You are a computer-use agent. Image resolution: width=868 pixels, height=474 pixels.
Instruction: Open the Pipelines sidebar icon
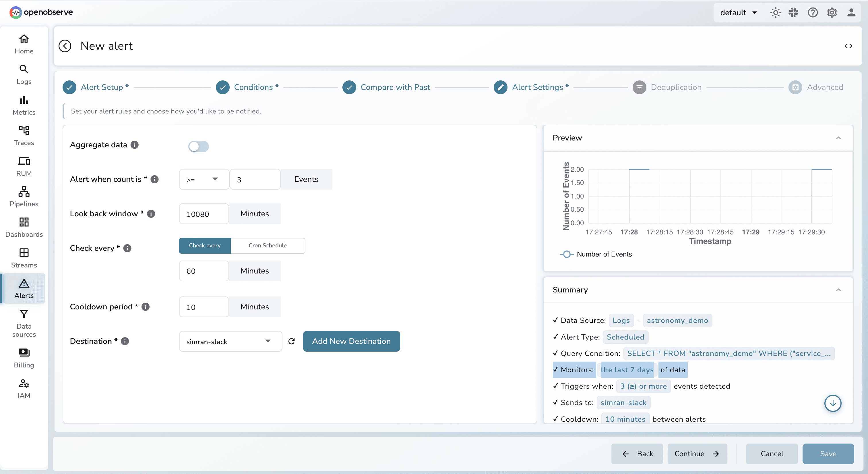pyautogui.click(x=24, y=196)
